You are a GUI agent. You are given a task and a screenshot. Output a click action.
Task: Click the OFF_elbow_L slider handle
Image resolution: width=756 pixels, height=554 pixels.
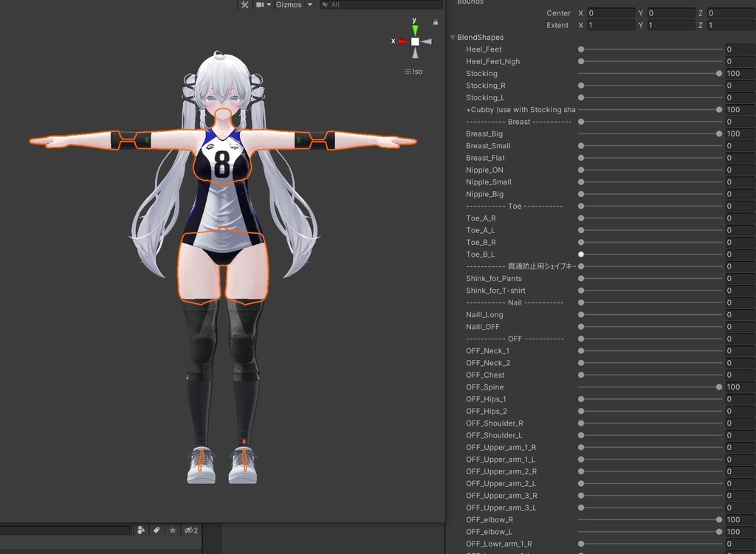[719, 531]
